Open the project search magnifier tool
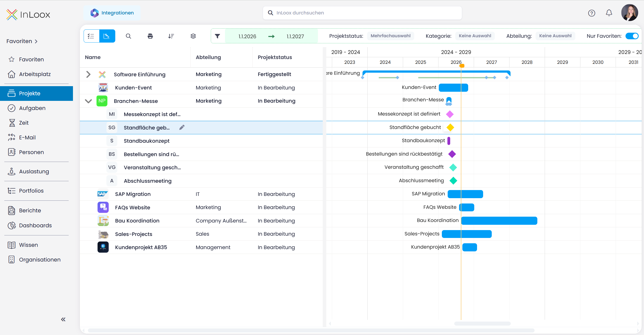The image size is (644, 335). coord(128,36)
